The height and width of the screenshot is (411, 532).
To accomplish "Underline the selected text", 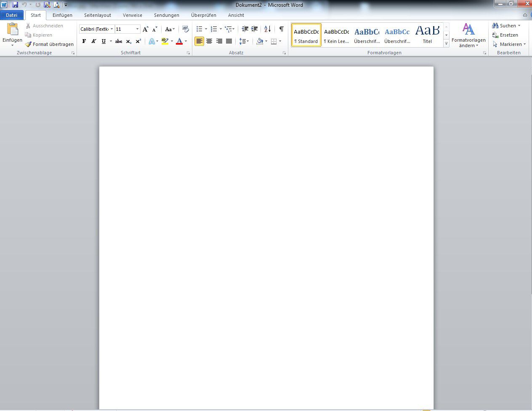I will (x=103, y=41).
